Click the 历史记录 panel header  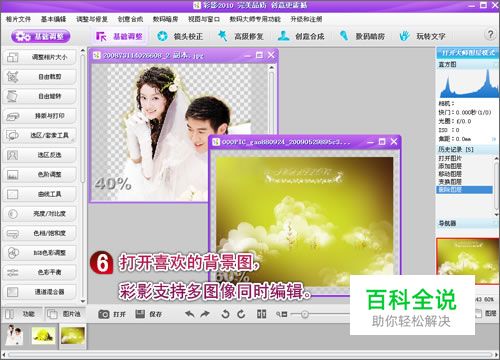click(468, 149)
